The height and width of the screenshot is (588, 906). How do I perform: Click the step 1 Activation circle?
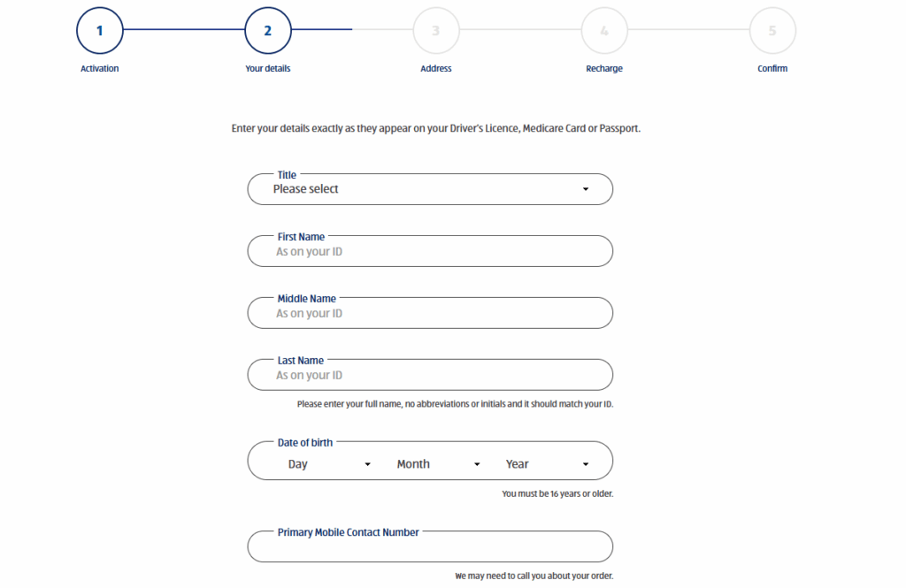coord(99,30)
